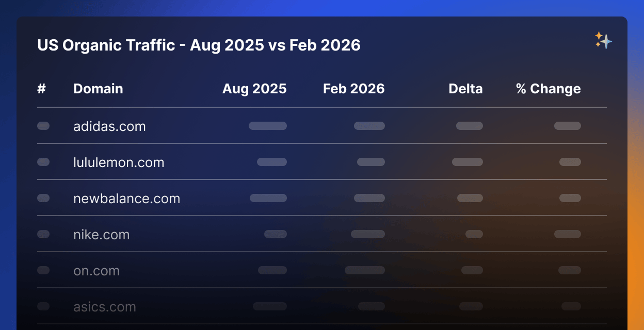
Task: Click the newbalance.com % Change value placeholder
Action: [570, 198]
